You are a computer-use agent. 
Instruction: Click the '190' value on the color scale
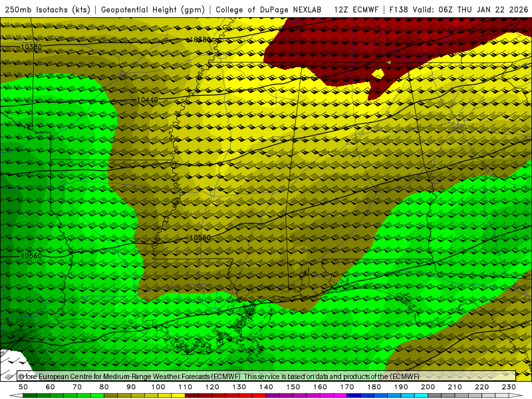tap(401, 387)
